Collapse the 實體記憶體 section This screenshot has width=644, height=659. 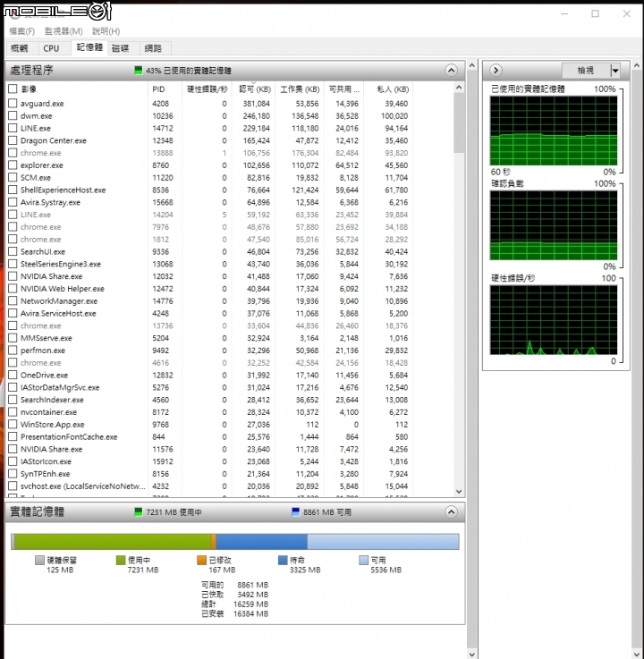451,511
